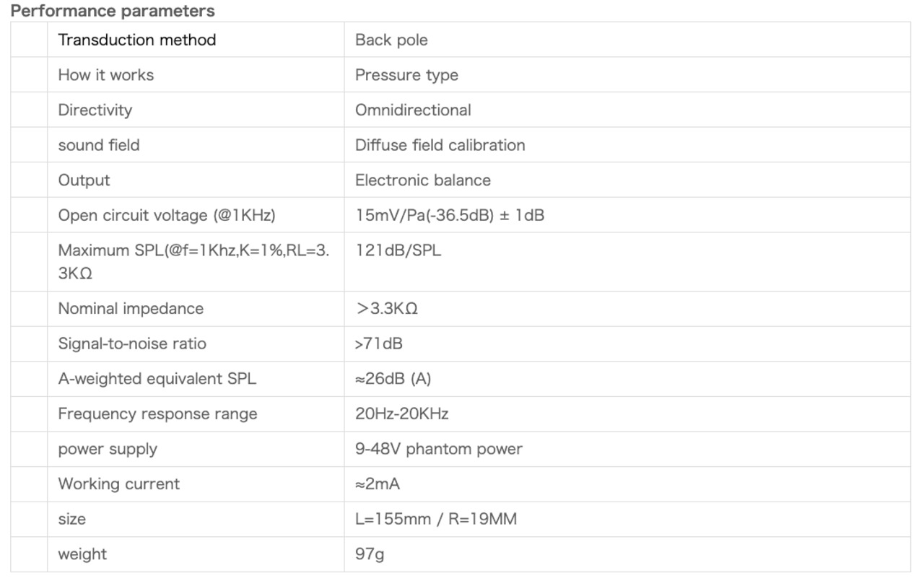Click the "Electronic balance" output value
Image resolution: width=924 pixels, height=586 pixels.
(x=423, y=180)
